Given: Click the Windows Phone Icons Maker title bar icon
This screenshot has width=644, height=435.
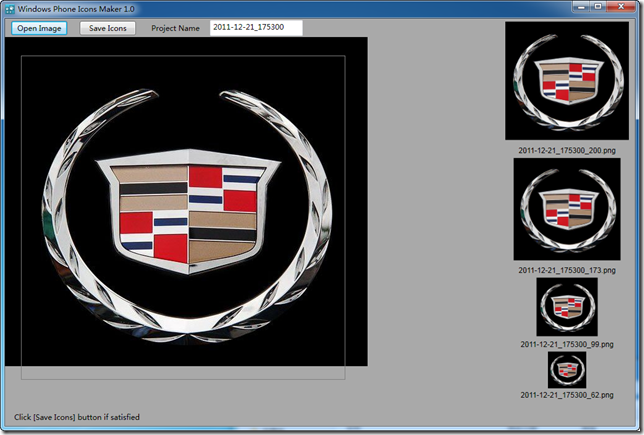Looking at the screenshot, I should [x=9, y=9].
